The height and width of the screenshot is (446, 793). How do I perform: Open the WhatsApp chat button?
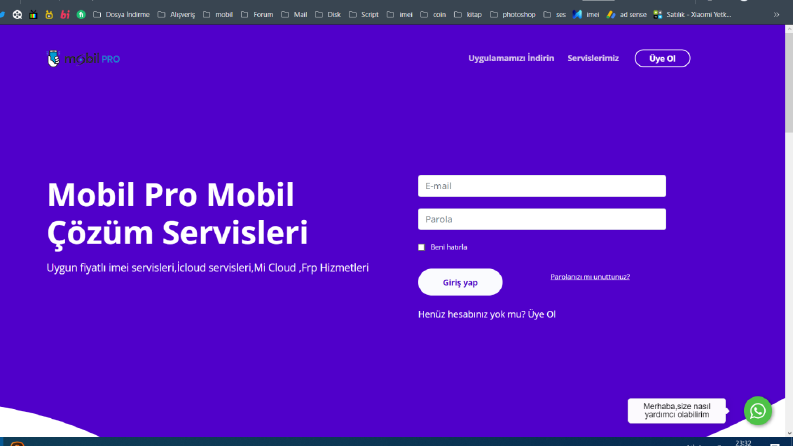pyautogui.click(x=758, y=411)
